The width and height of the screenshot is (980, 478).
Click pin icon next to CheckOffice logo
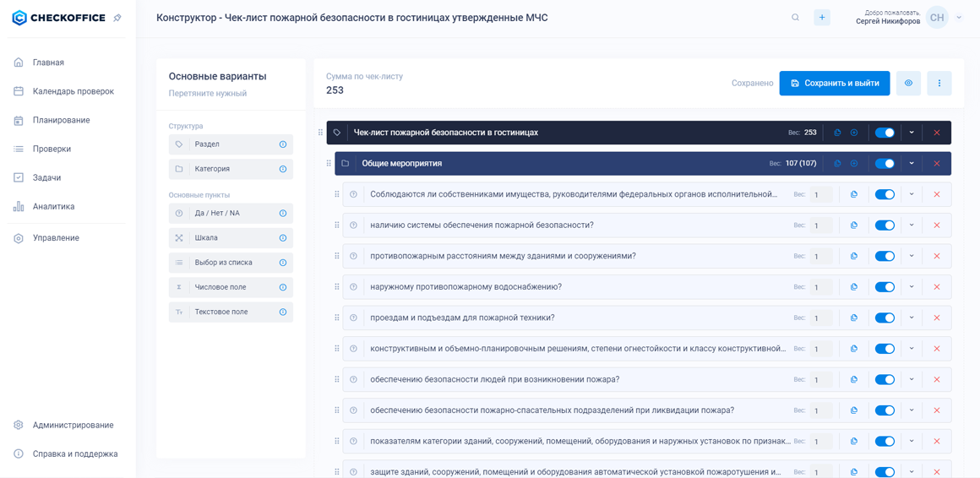click(117, 18)
